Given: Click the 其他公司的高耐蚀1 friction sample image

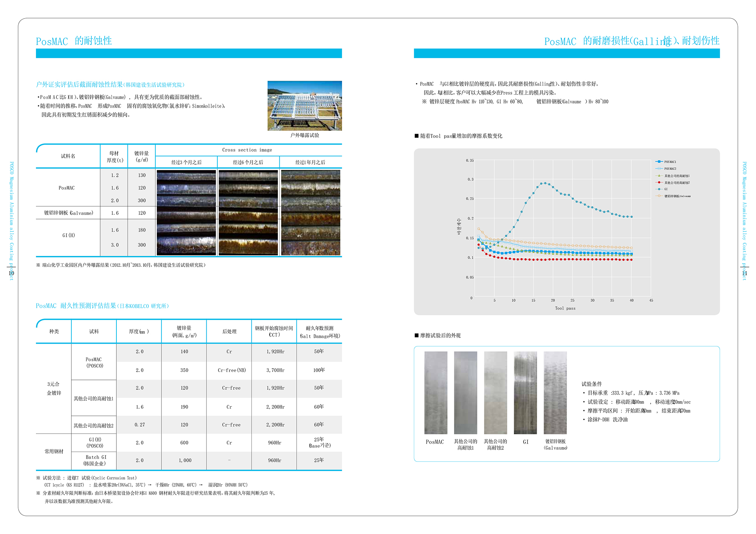Looking at the screenshot, I should pos(466,393).
